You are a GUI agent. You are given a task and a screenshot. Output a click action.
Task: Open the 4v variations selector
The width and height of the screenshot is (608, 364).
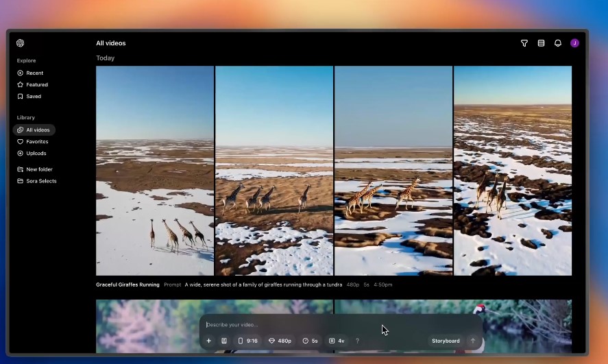(337, 341)
